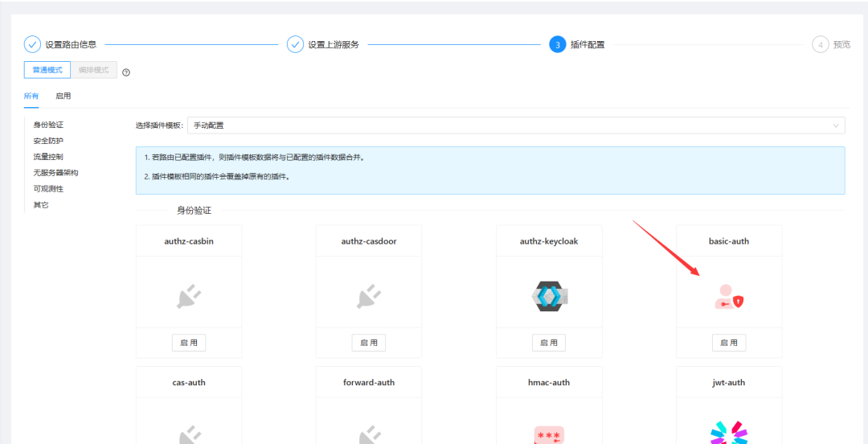Click the step 1 checkmark circle

32,44
